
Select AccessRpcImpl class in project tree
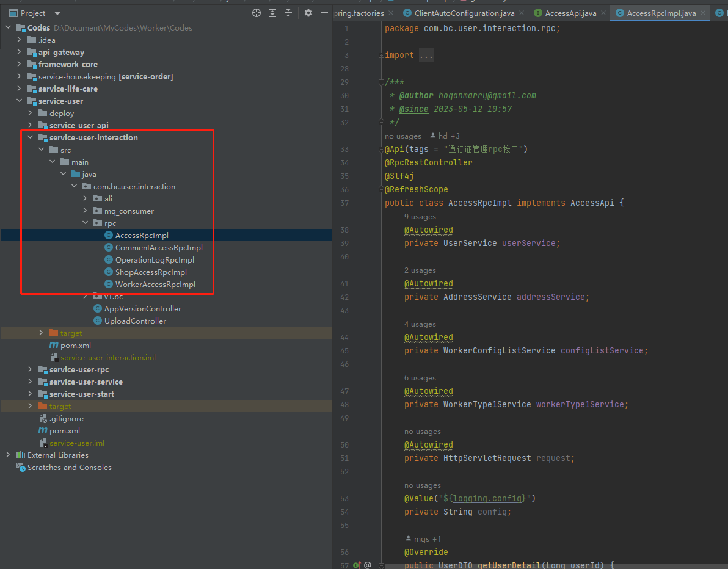(142, 235)
